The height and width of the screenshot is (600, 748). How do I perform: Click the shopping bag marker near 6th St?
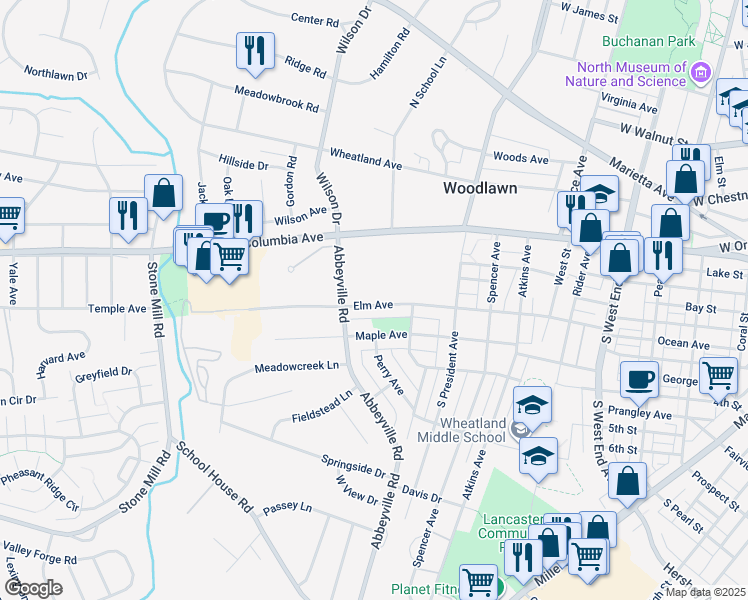627,483
